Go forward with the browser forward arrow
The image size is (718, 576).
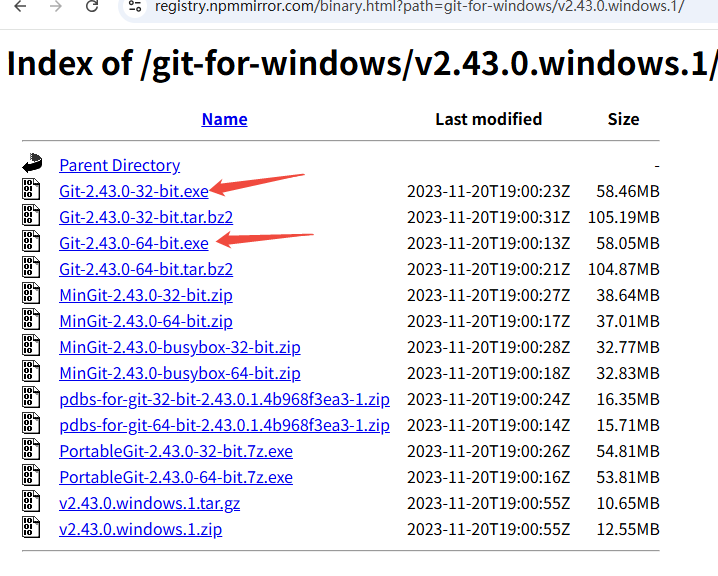coord(55,6)
